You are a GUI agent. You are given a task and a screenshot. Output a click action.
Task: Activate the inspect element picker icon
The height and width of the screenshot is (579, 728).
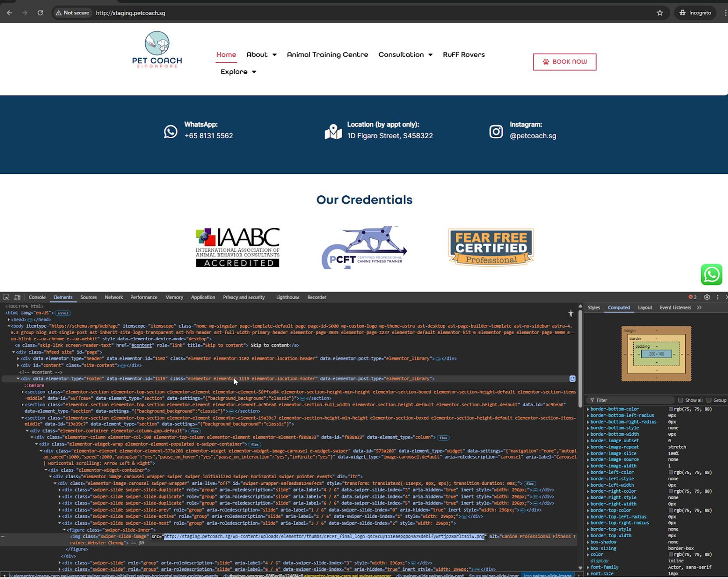tap(6, 297)
